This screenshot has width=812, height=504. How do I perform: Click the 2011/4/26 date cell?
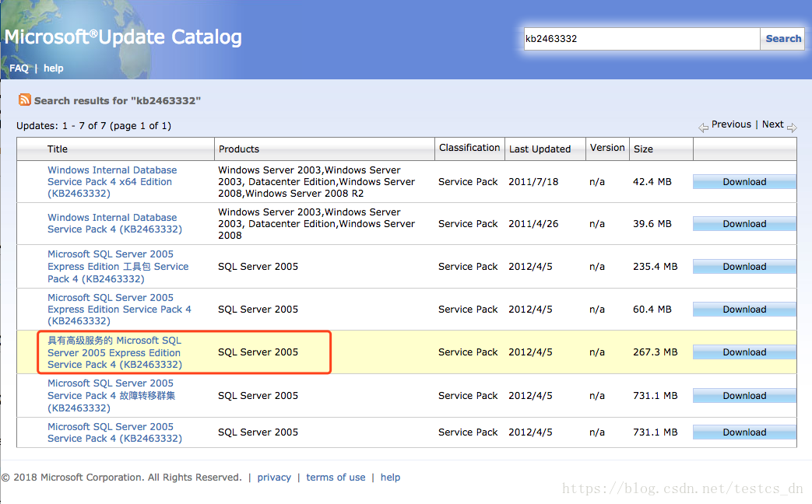point(533,223)
